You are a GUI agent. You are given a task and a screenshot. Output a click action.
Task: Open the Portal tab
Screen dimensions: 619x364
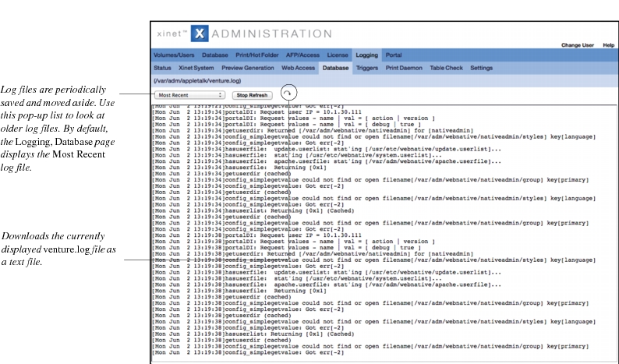[394, 55]
